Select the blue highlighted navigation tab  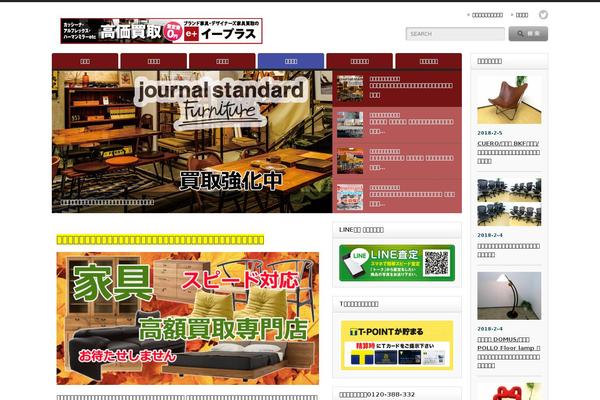click(x=291, y=61)
